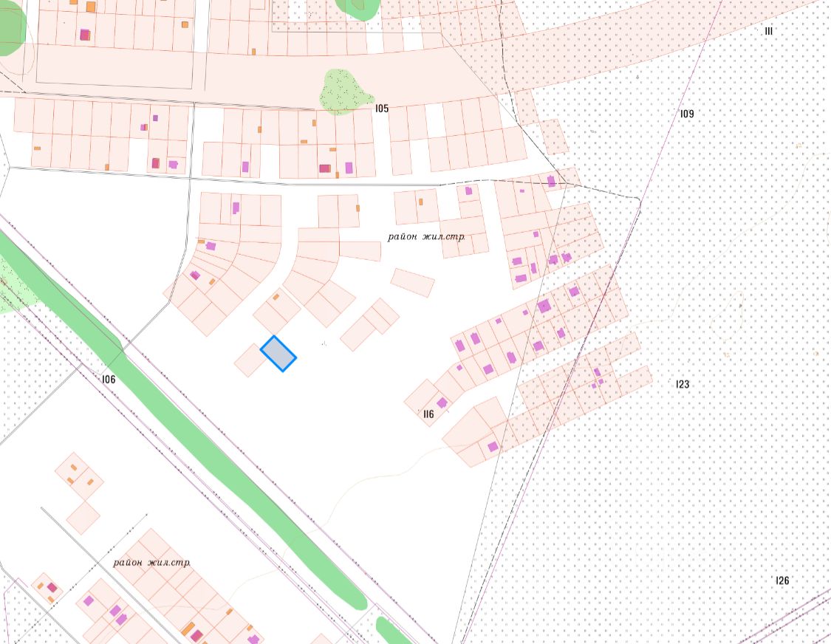Click the upper 'район жил.стр.' map label

tap(426, 236)
